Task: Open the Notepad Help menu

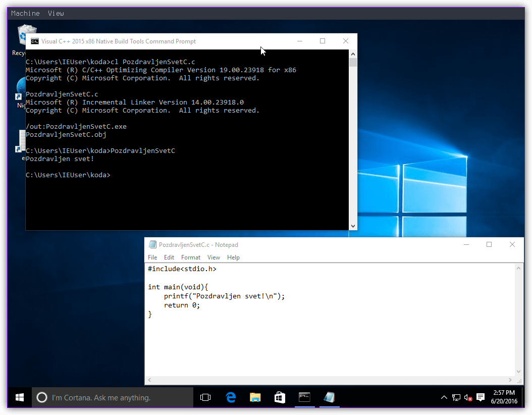Action: point(233,257)
